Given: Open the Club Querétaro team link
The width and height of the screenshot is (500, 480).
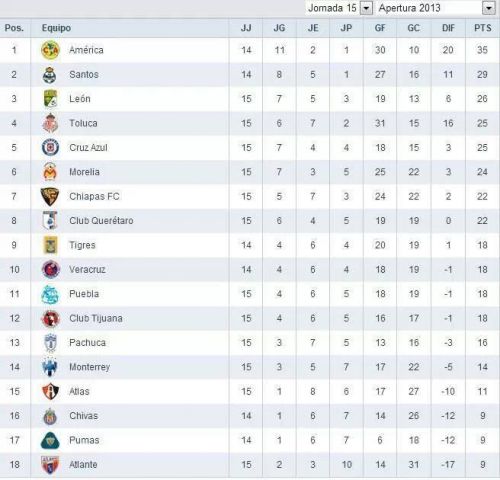Looking at the screenshot, I should click(101, 221).
